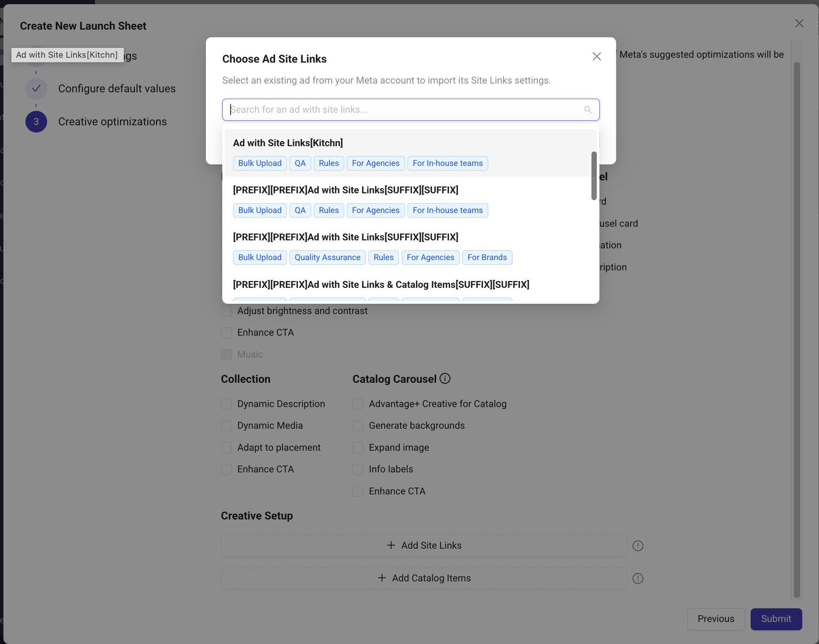The width and height of the screenshot is (819, 644).
Task: Go to Creative optimizations step
Action: point(112,122)
